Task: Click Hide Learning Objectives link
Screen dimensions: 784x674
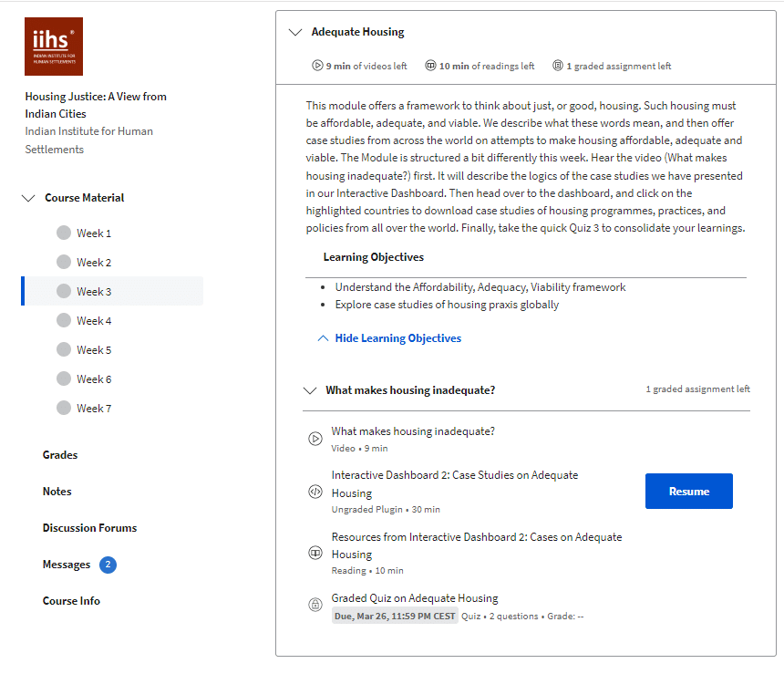Action: (x=397, y=338)
